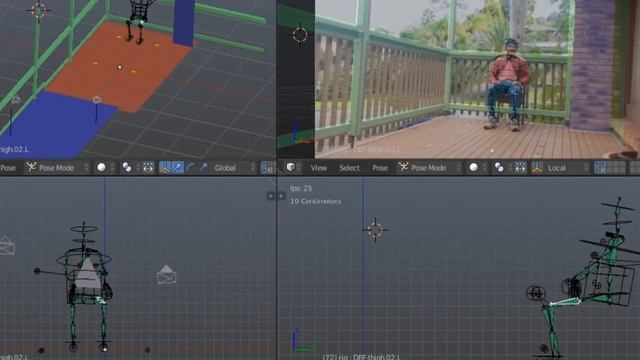Open the Select menu in right viewport header
The height and width of the screenshot is (360, 640).
pos(349,168)
